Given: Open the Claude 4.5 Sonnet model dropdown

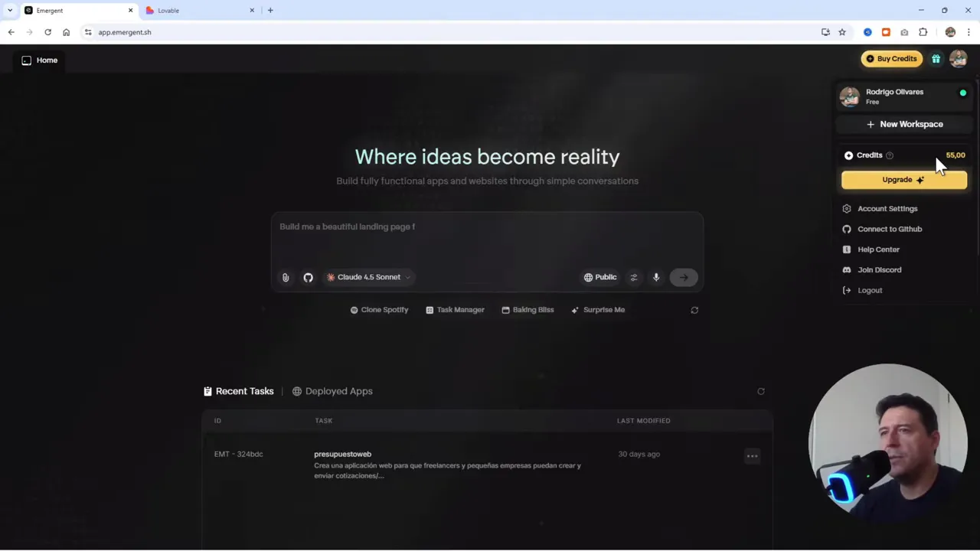Looking at the screenshot, I should 368,277.
